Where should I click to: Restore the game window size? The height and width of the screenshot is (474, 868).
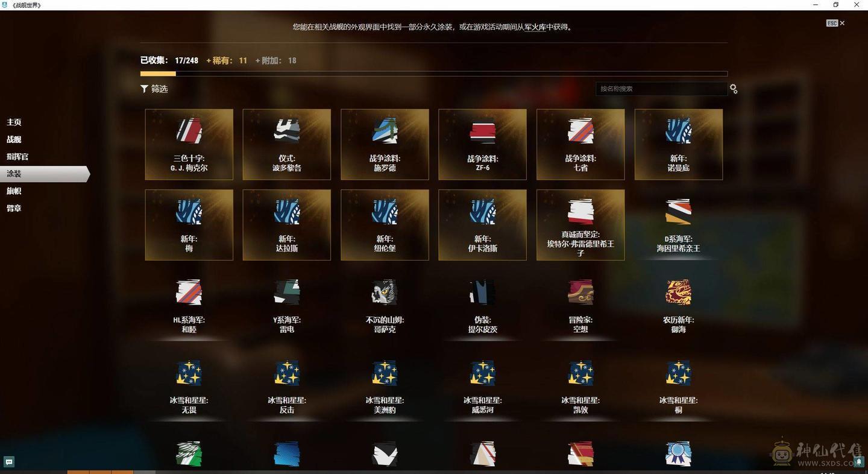click(836, 5)
